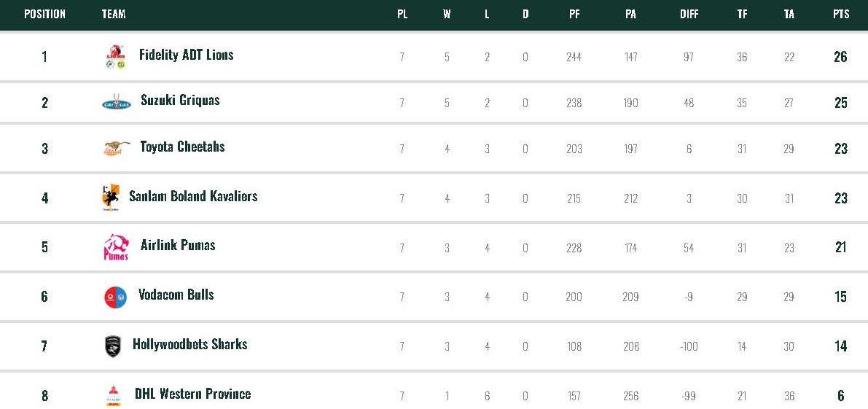Click the pink Airlink Pumas logo
The image size is (868, 409).
point(116,247)
